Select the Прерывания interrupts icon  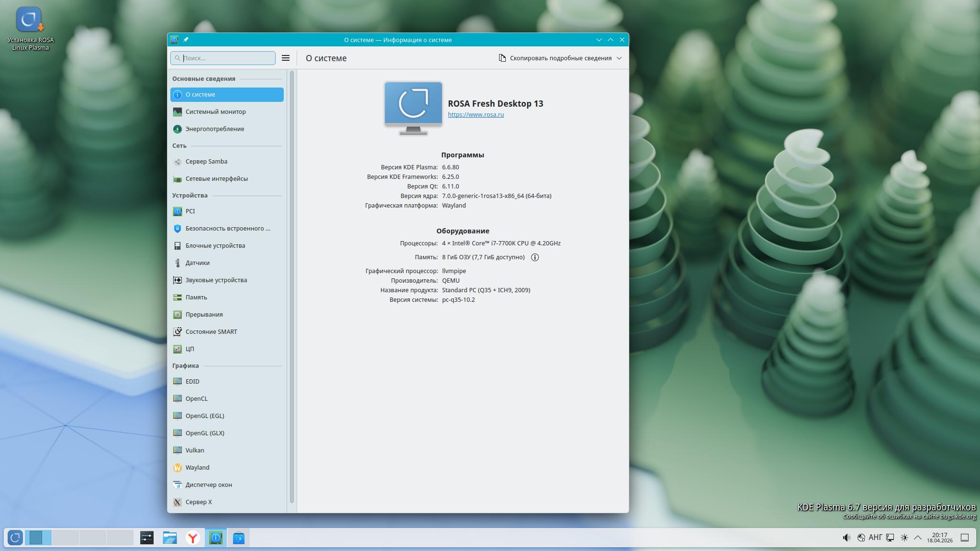[x=178, y=314]
